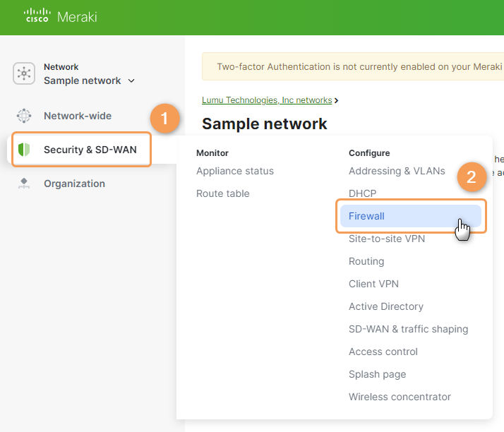Select Addressing & VLANs option

(397, 171)
